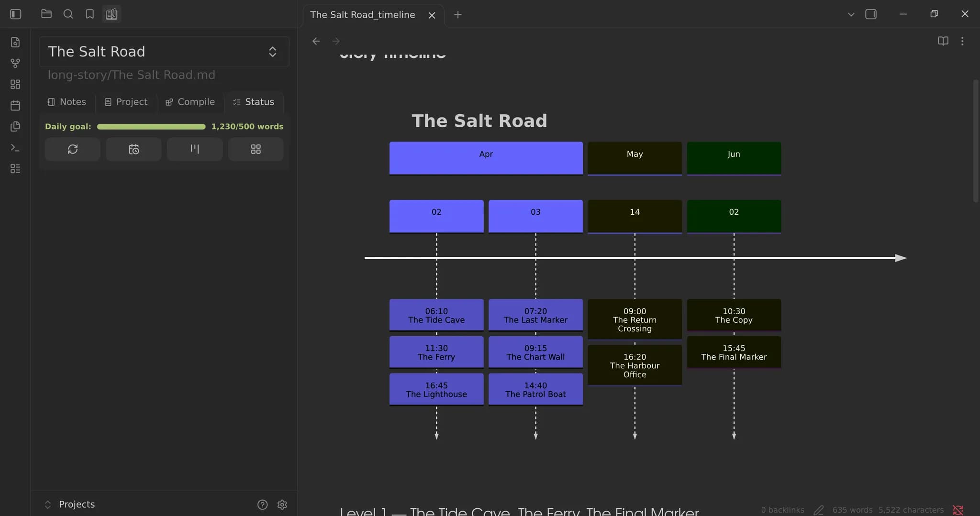Open help question mark icon
Image resolution: width=980 pixels, height=516 pixels.
262,505
